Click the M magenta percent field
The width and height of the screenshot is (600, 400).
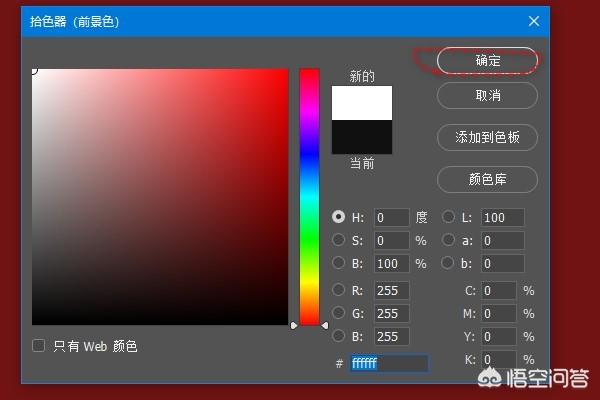tap(499, 313)
